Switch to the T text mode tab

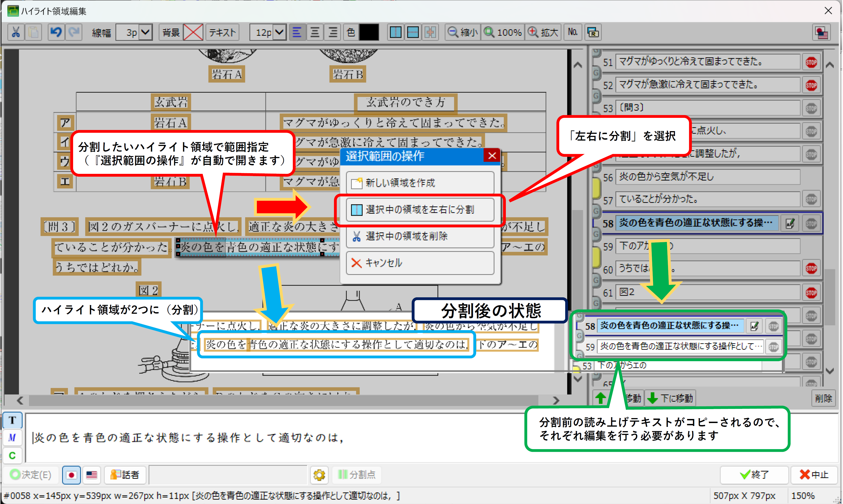pyautogui.click(x=13, y=420)
